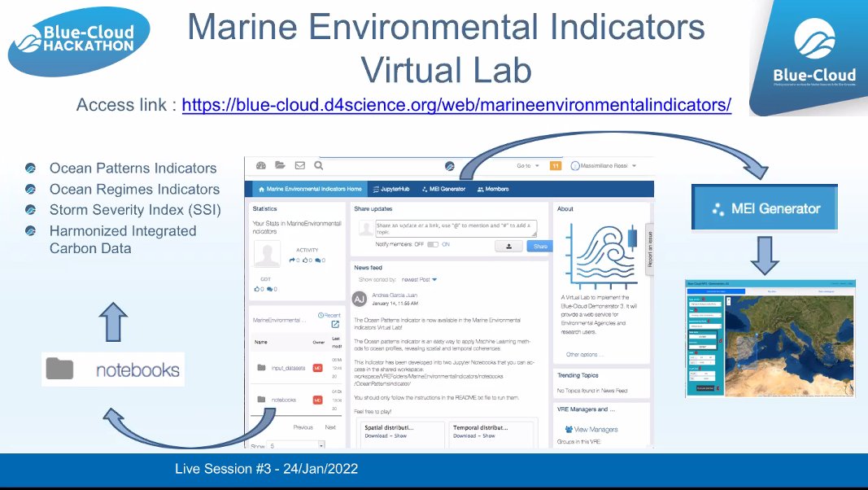Switch to the JupyterHub tab
The height and width of the screenshot is (490, 868).
click(x=391, y=189)
